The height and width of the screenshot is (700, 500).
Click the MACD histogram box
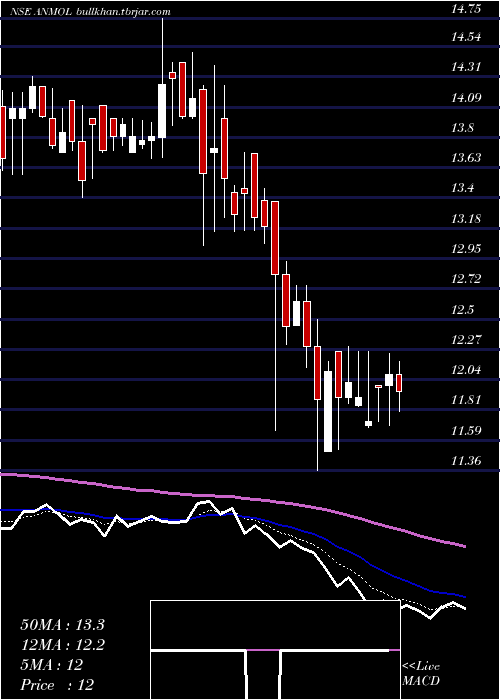tap(275, 650)
